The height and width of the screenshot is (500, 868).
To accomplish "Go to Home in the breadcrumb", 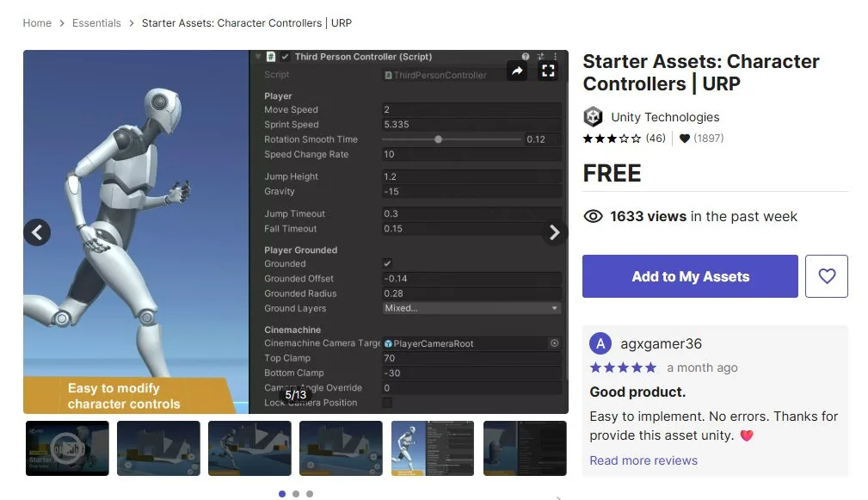I will pyautogui.click(x=37, y=23).
